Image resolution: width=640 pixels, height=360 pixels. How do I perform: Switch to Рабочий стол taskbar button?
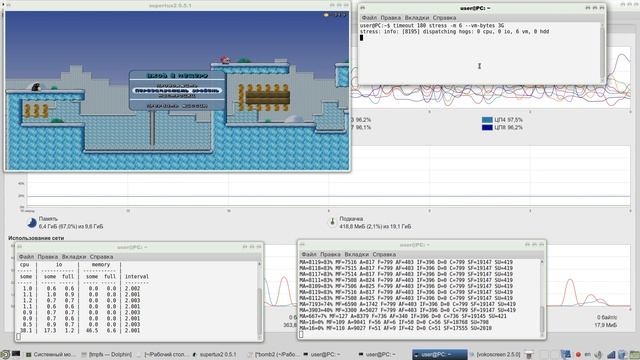[162, 355]
